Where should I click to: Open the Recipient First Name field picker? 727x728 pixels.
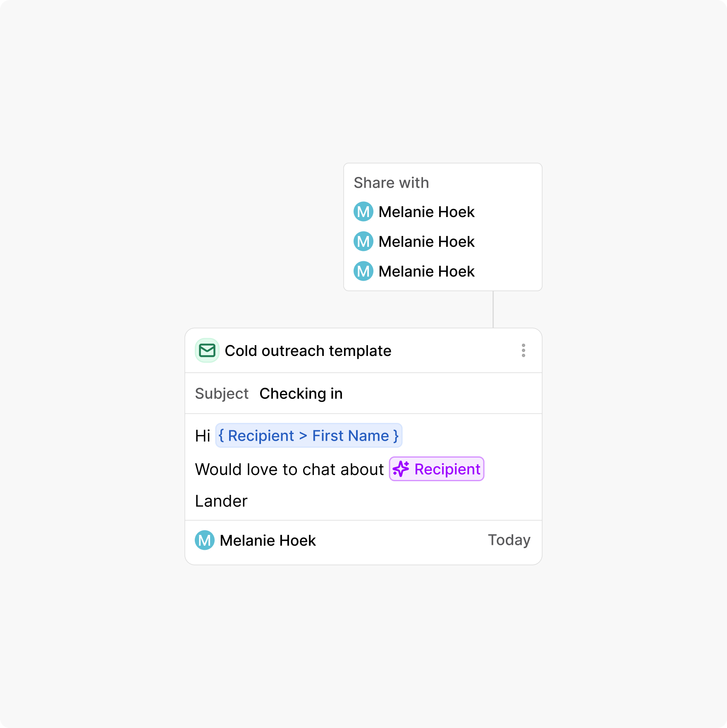(308, 435)
